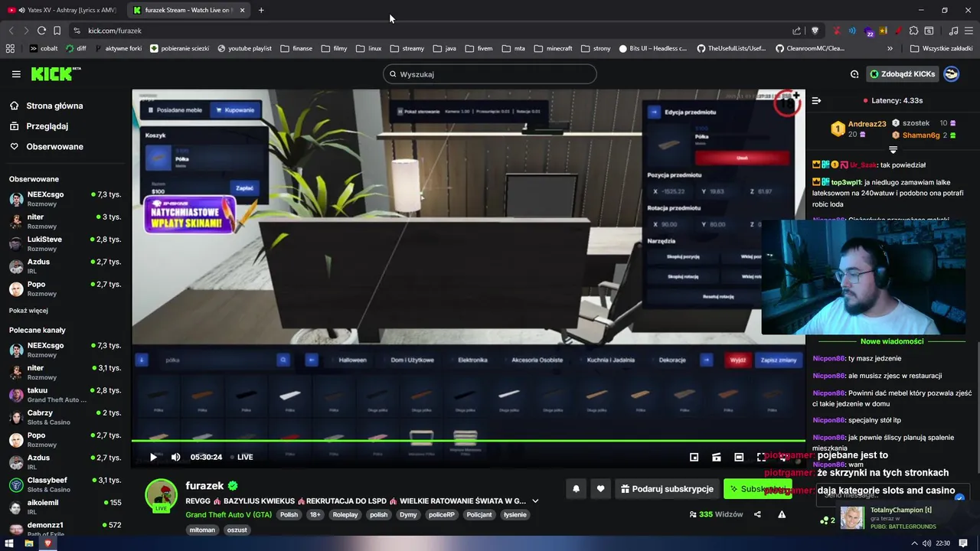Open the extension with badge 22
Screen dimensions: 980x551
(868, 31)
